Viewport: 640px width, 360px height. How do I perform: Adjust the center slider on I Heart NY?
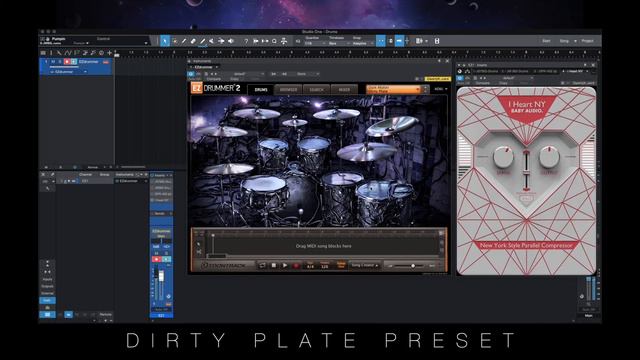[526, 170]
